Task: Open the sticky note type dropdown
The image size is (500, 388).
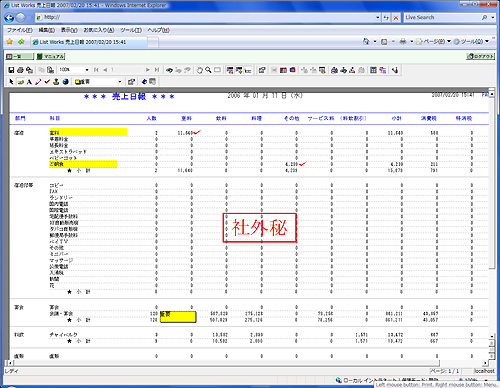Action: pos(120,81)
